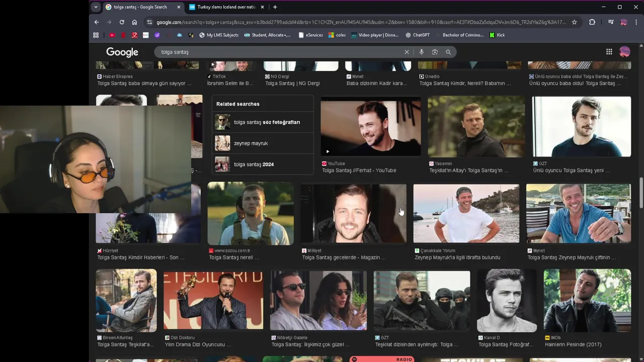644x362 pixels.
Task: Open the Extensions puzzle icon
Action: 592,22
